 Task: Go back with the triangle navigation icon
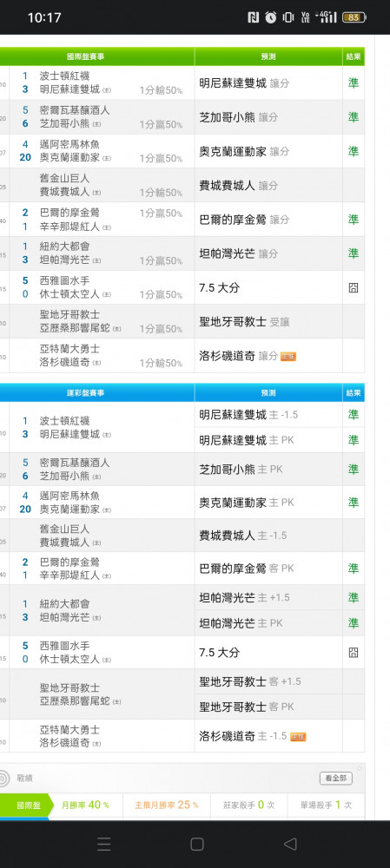click(x=290, y=844)
